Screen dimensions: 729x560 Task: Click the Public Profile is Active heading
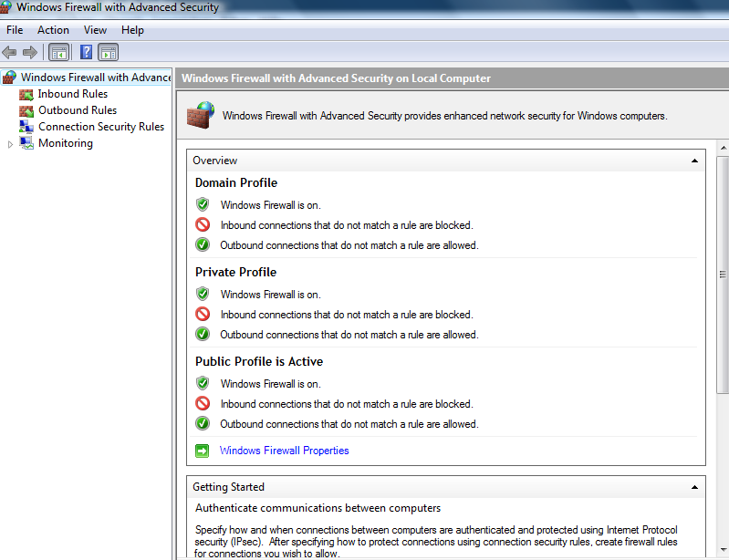(259, 361)
